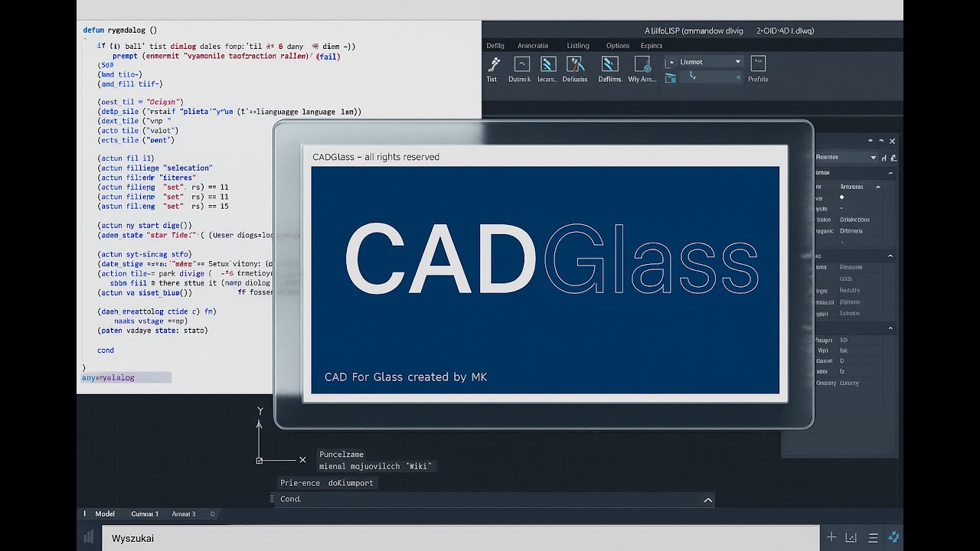
Task: Click the Dutnok ribbon icon
Action: 521,64
